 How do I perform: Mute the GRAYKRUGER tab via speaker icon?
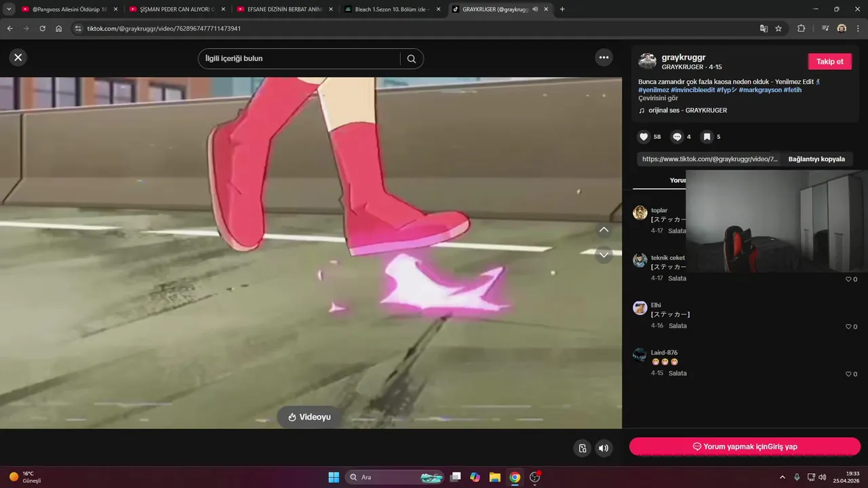tap(535, 9)
